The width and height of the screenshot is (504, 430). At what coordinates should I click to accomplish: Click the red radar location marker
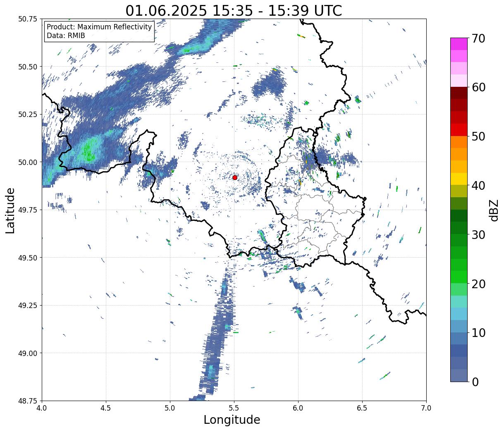pyautogui.click(x=235, y=177)
